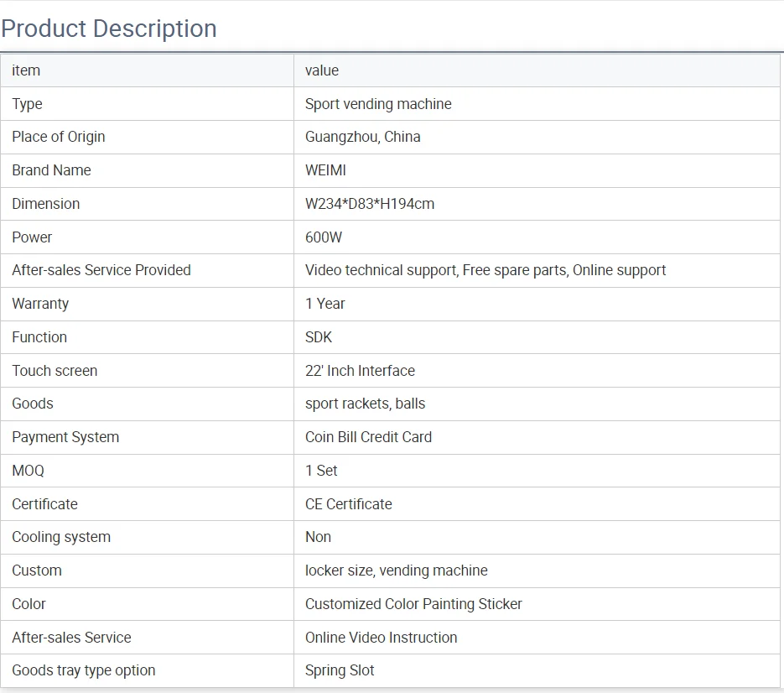Image resolution: width=784 pixels, height=693 pixels.
Task: Click the 'Coin Bill Credit Card' value
Action: (x=368, y=437)
